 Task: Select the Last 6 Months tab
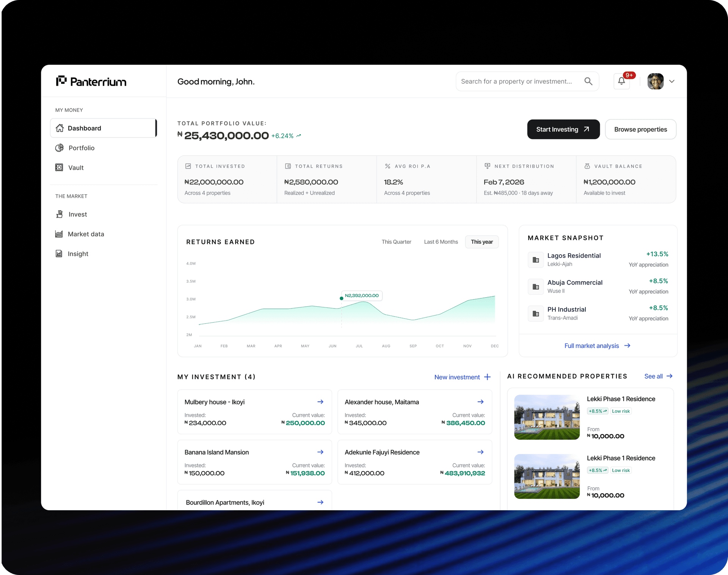point(441,242)
